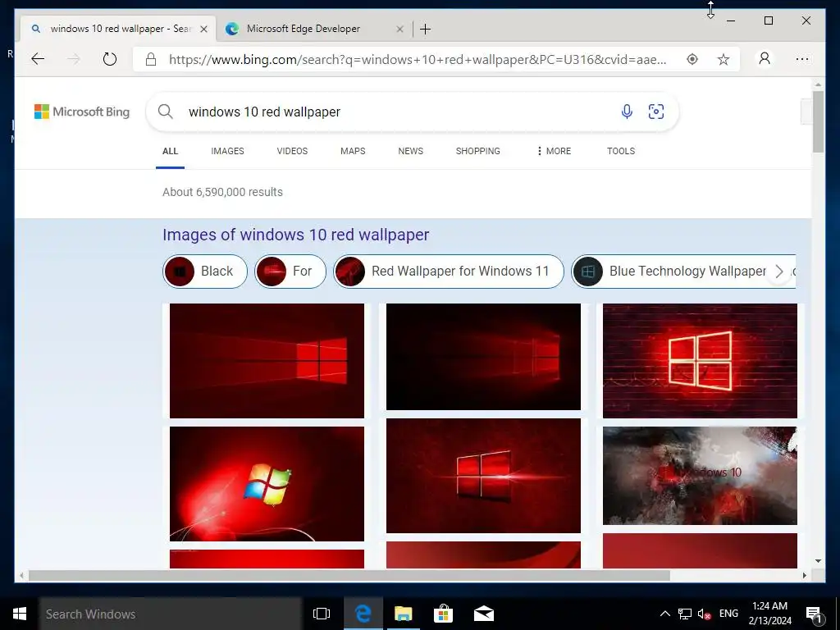The width and height of the screenshot is (840, 630).
Task: Open Edge settings and more menu
Action: [x=802, y=59]
